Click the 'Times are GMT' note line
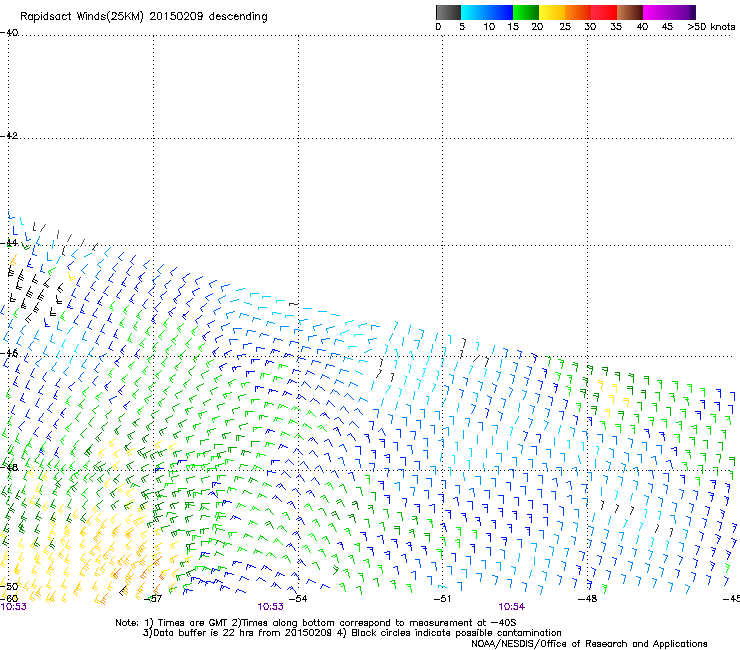The image size is (740, 650). 316,623
